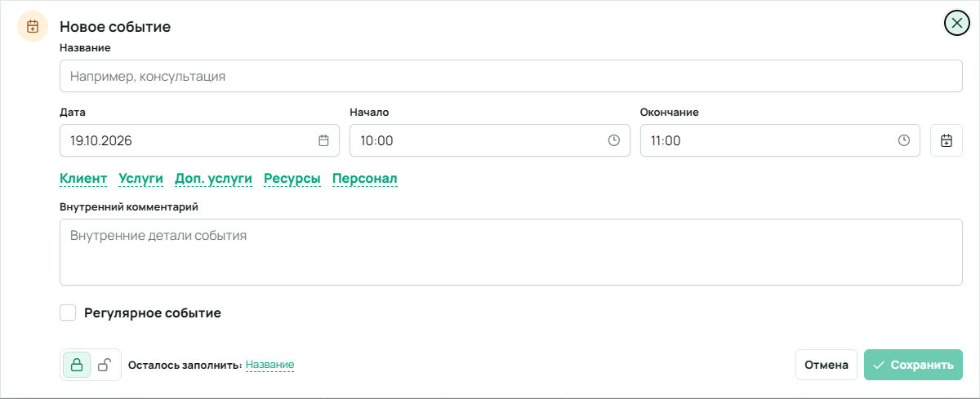Click the Регулярное событие label text
The image size is (980, 399).
point(153,313)
